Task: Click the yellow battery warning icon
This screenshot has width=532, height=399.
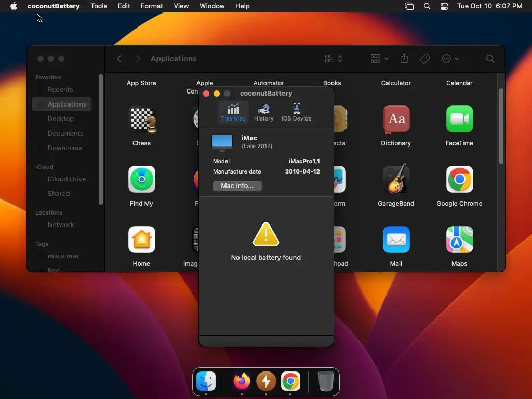Action: click(x=265, y=234)
